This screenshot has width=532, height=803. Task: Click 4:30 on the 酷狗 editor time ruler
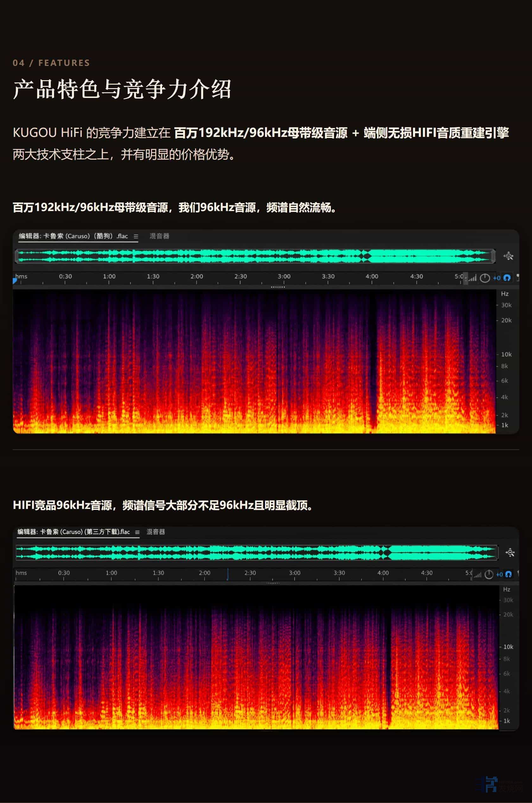coord(417,276)
